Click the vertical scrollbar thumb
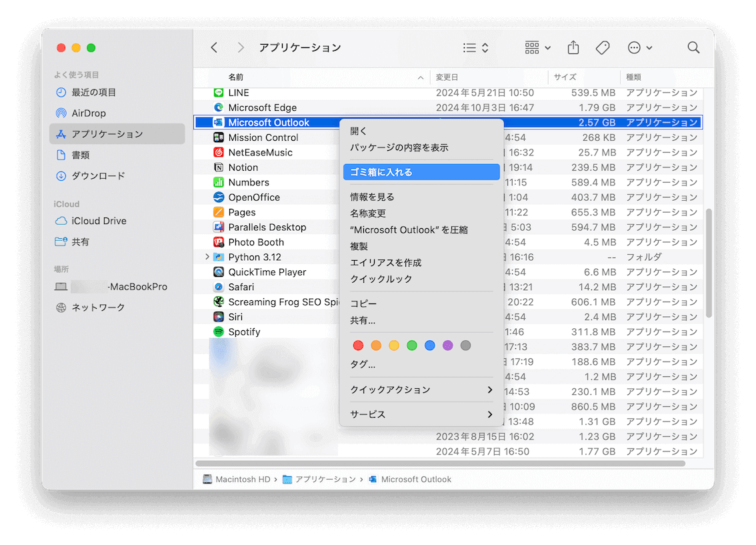The height and width of the screenshot is (545, 756). 709,263
